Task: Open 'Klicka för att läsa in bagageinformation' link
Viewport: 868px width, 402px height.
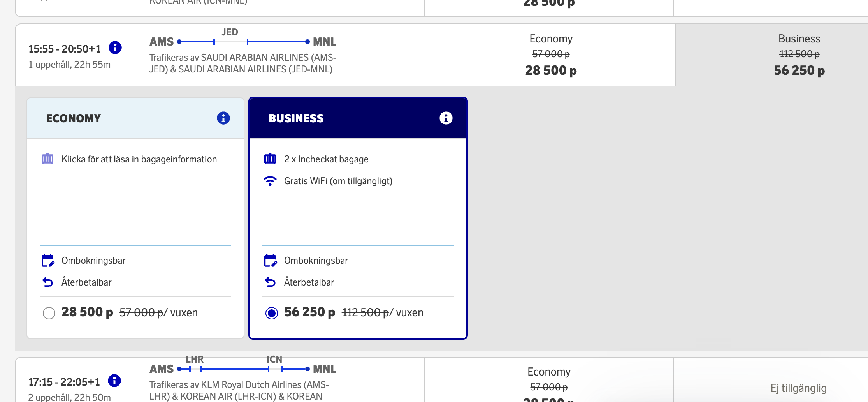Action: pos(139,159)
